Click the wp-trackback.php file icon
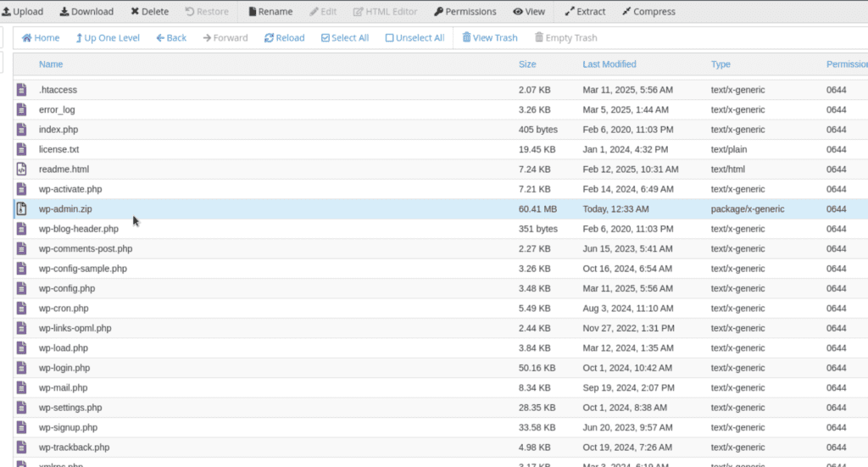Screen dimensions: 868x467 coord(21,448)
